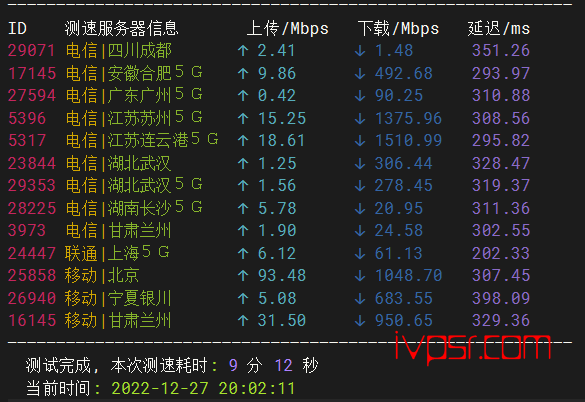Click latency value 398.09
The image size is (585, 402).
[x=501, y=298]
